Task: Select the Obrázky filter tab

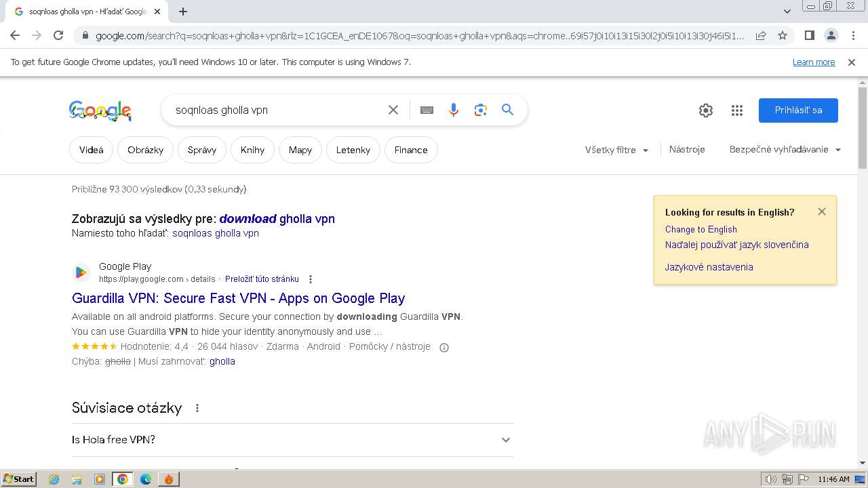Action: (x=145, y=150)
